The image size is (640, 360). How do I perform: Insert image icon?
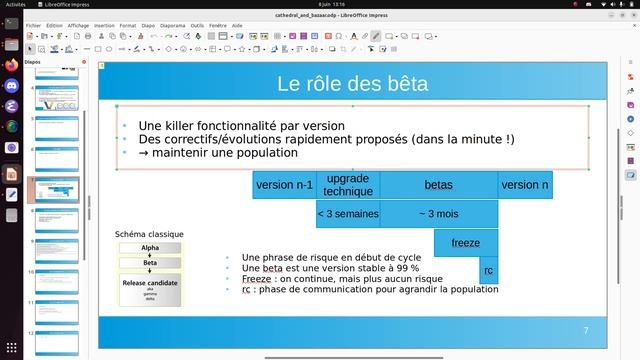pyautogui.click(x=292, y=36)
